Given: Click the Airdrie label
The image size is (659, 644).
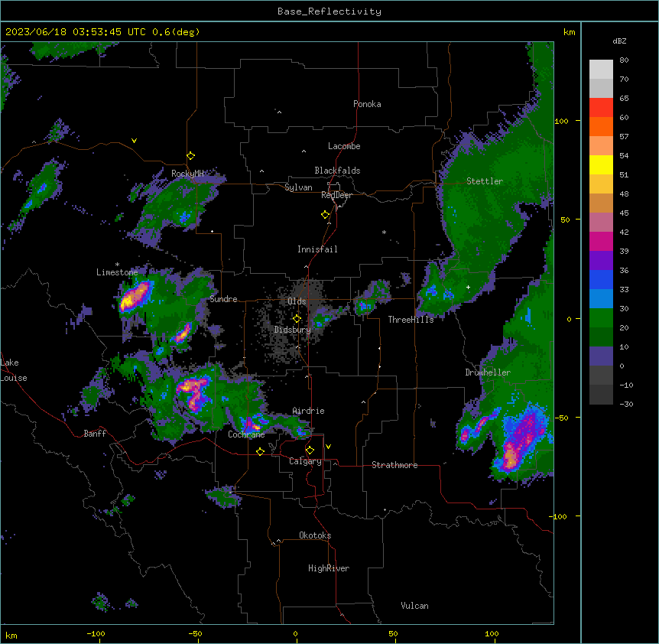Looking at the screenshot, I should 308,411.
